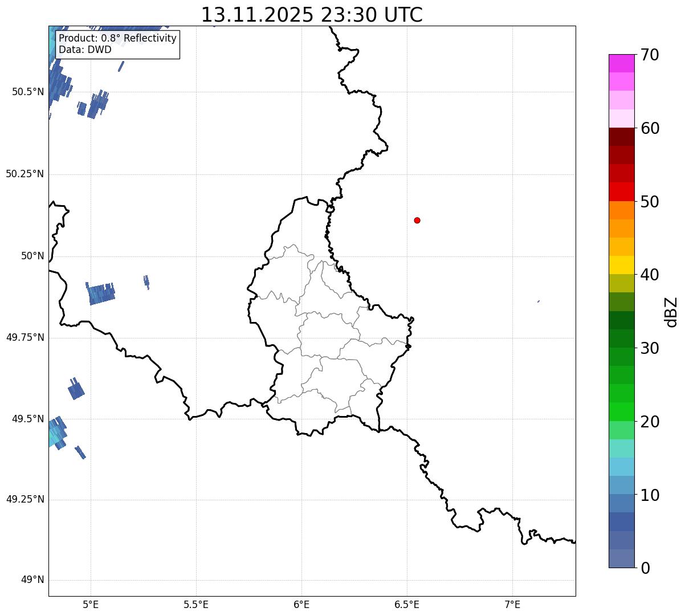Click the 5.5°E longitude label

tap(196, 605)
